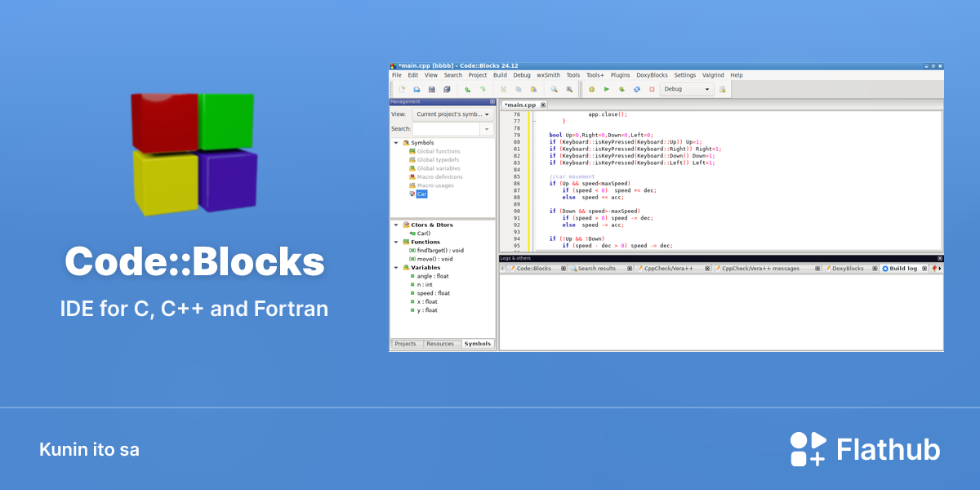Screen dimensions: 980x490
Task: Click the Copy toolbar icon
Action: 519,89
